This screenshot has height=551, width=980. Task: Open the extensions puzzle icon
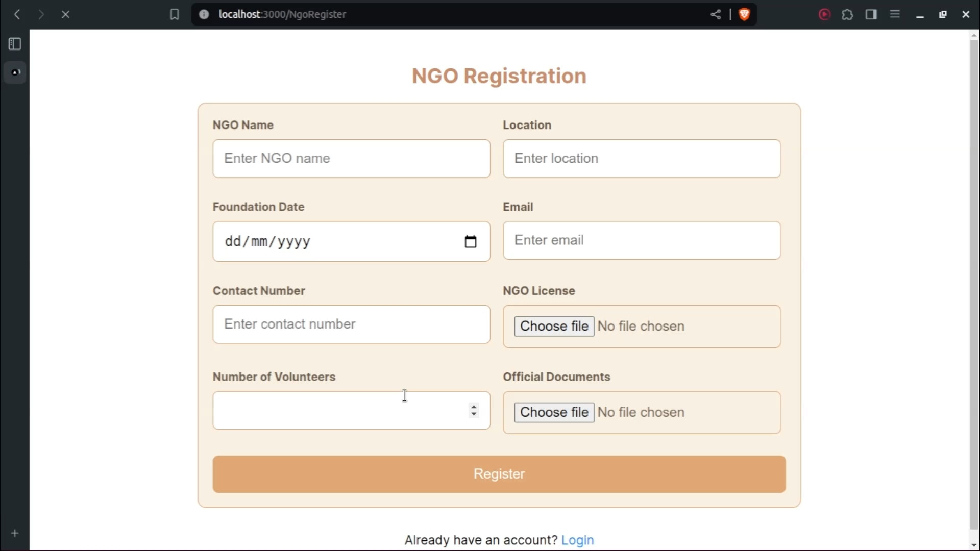tap(847, 14)
